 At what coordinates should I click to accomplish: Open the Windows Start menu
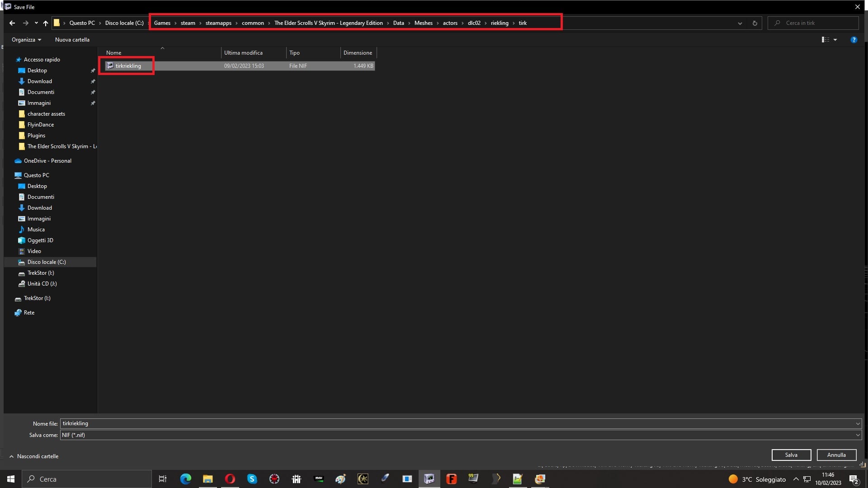[x=11, y=479]
